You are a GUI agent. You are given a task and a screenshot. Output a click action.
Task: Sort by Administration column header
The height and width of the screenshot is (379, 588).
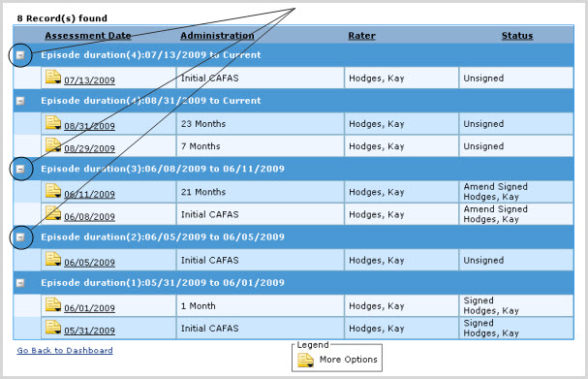(x=217, y=36)
